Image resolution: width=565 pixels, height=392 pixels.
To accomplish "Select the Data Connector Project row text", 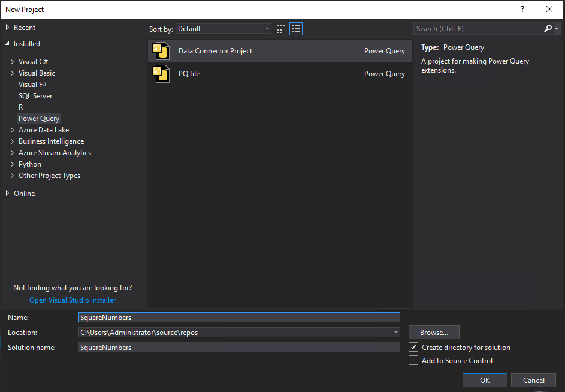I will [x=215, y=51].
